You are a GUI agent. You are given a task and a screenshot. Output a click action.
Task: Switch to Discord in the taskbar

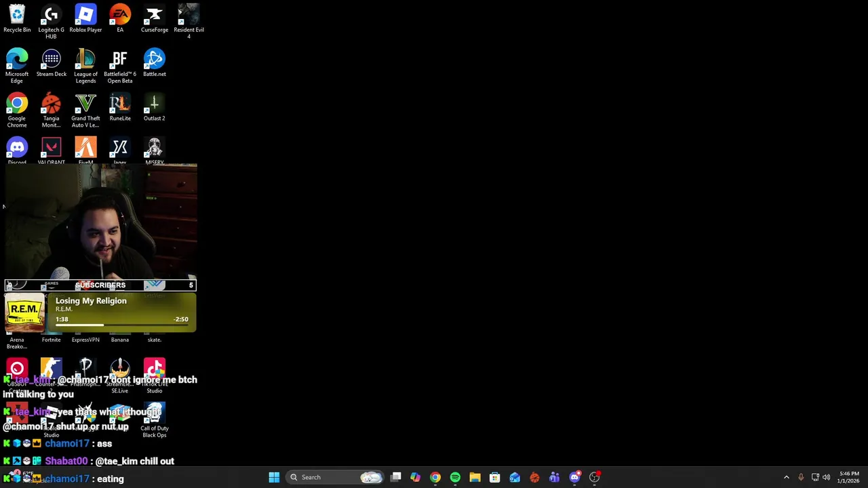(574, 477)
